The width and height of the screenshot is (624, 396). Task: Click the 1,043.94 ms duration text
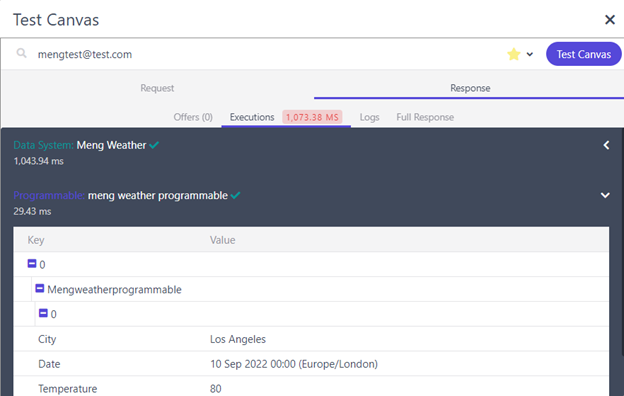point(39,161)
